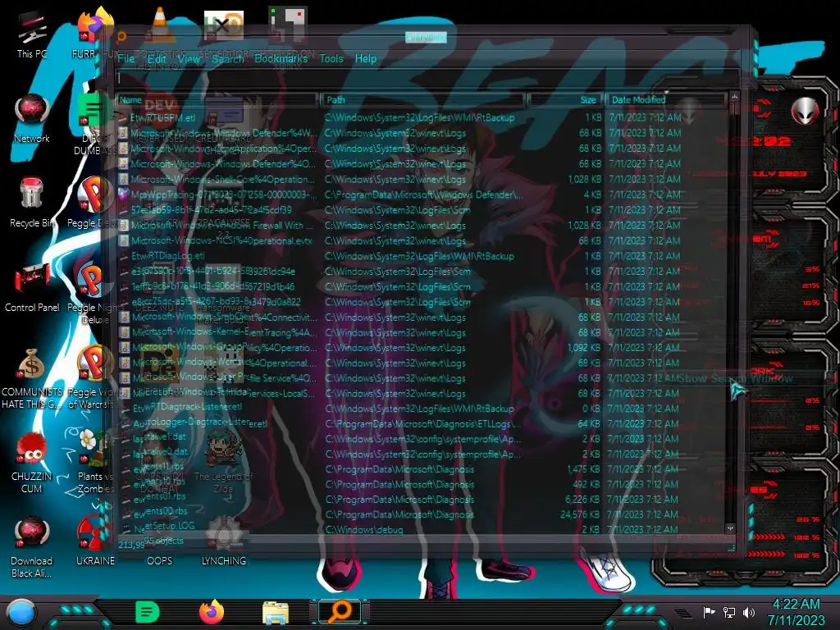Click the volume speaker tray icon
Screen dimensions: 840x630
coord(749,612)
